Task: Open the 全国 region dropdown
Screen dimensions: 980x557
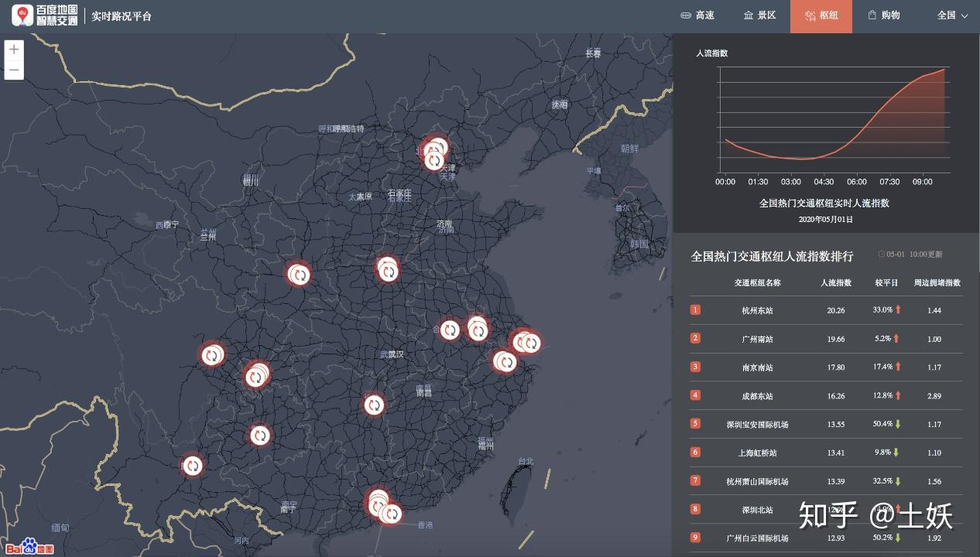Action: point(953,15)
